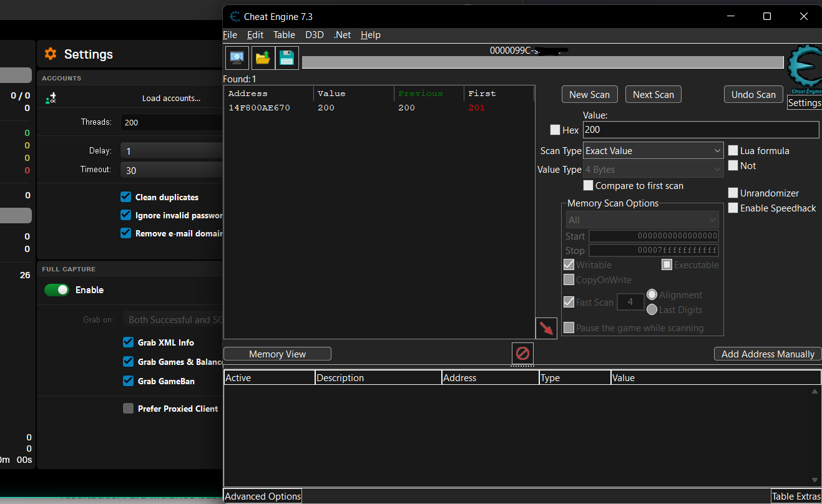Save table with the floppy disk icon
The image size is (822, 504).
tap(287, 57)
